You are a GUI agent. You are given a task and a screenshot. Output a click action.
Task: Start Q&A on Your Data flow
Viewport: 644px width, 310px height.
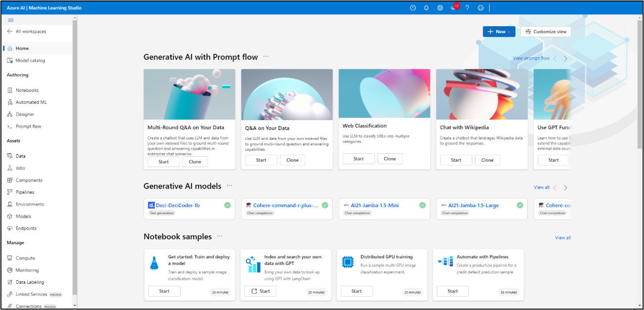coord(261,160)
